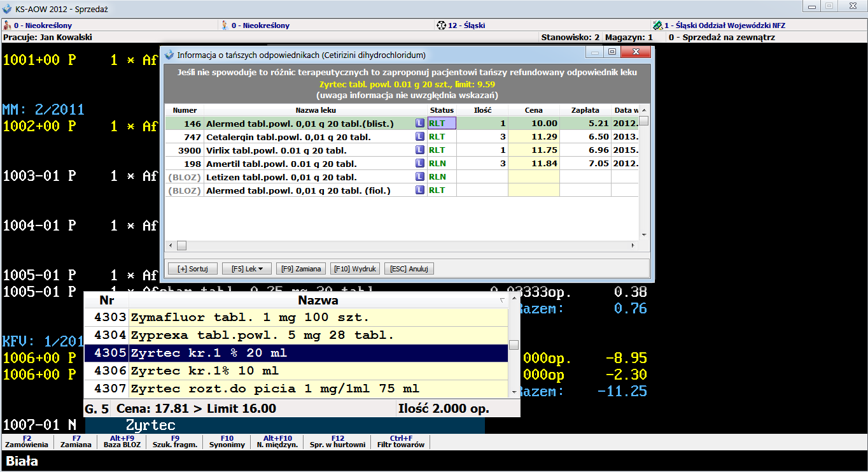Click the L icon in the Alermed (blist.) row
The width and height of the screenshot is (868, 472).
pyautogui.click(x=419, y=123)
